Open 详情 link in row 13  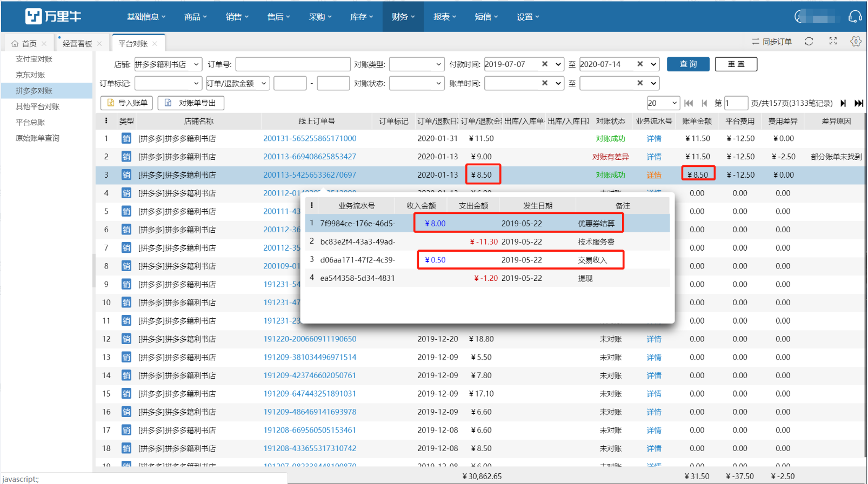point(654,358)
